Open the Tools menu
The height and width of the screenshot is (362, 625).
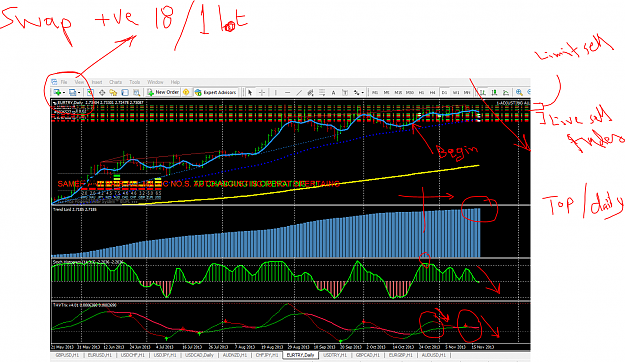(x=135, y=82)
